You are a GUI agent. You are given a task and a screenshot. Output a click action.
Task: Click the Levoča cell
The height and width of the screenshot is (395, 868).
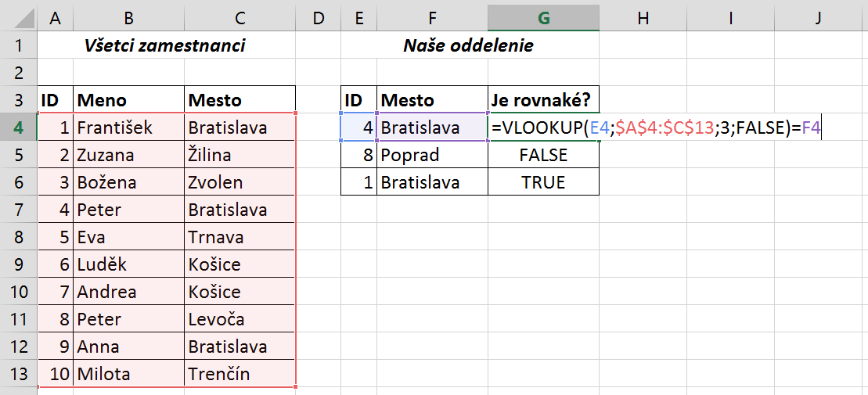pos(240,319)
